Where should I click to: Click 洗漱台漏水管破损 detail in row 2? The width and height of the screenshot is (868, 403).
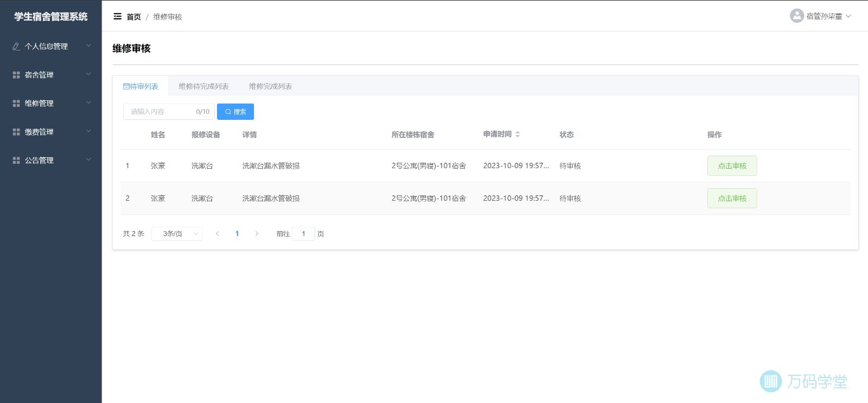(271, 199)
